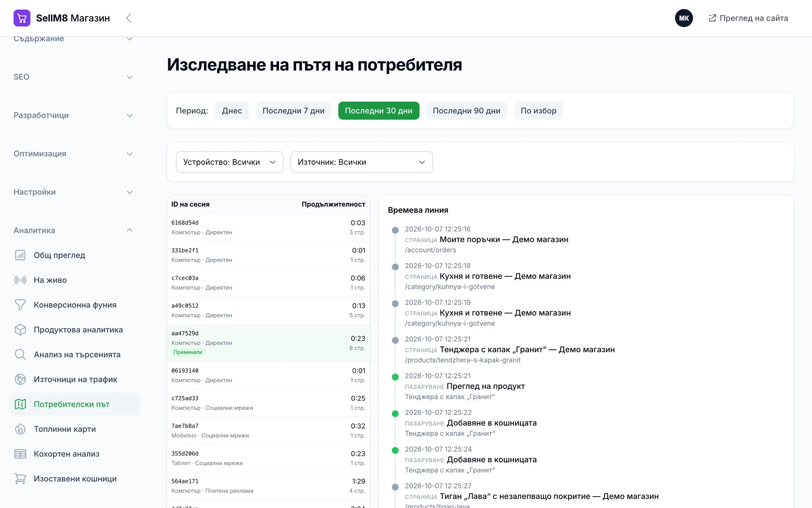
Task: Open the МК user avatar menu
Action: [x=684, y=18]
